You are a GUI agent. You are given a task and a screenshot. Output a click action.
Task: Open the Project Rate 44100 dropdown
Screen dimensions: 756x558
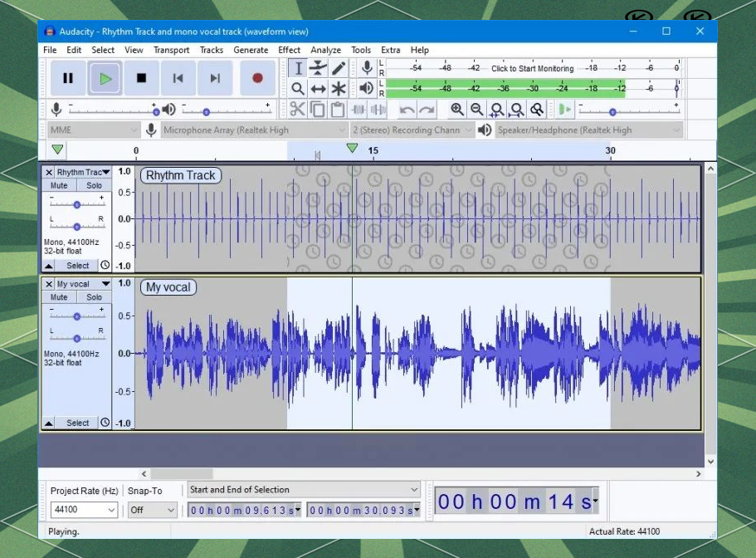pyautogui.click(x=84, y=510)
